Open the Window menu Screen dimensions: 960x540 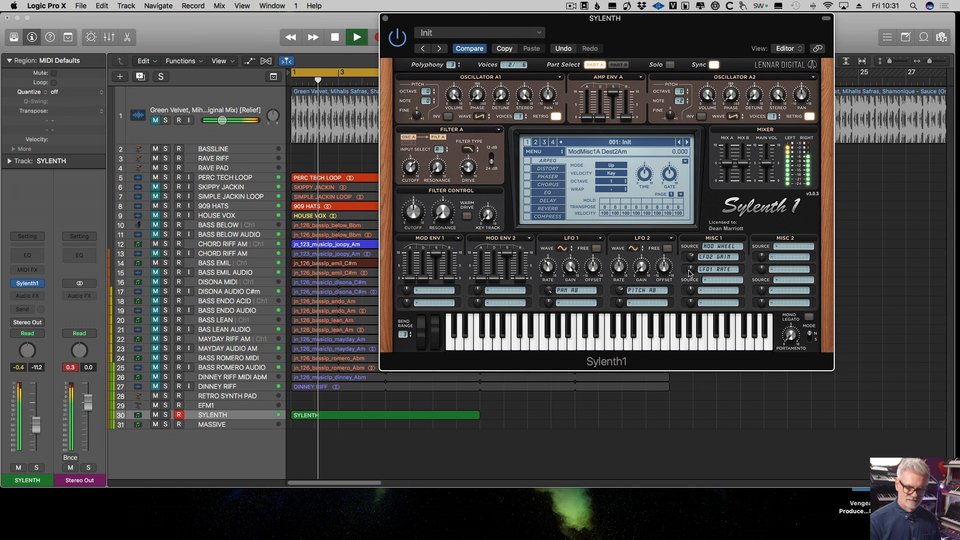tap(272, 6)
